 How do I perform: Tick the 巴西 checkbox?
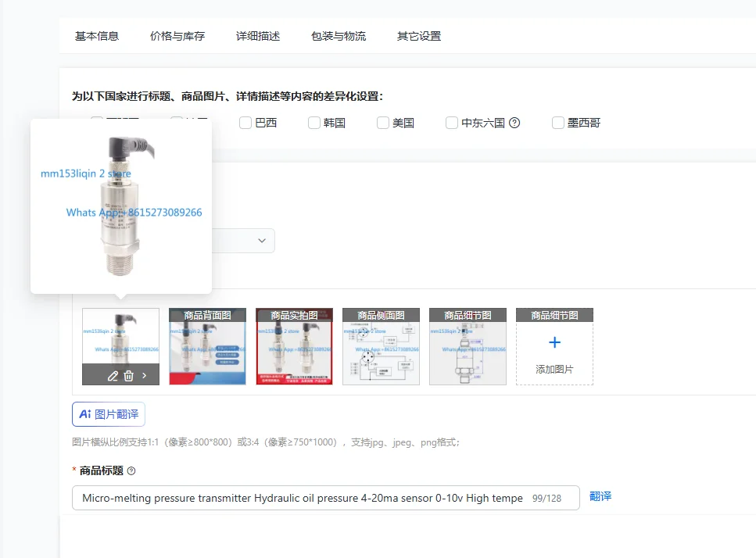(245, 123)
